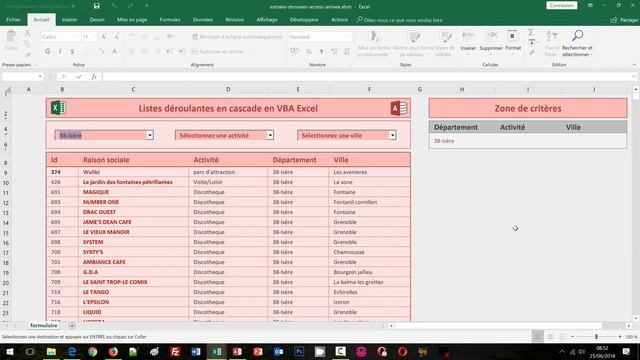Open Word from the taskbar
The height and width of the screenshot is (360, 640).
pos(196,351)
